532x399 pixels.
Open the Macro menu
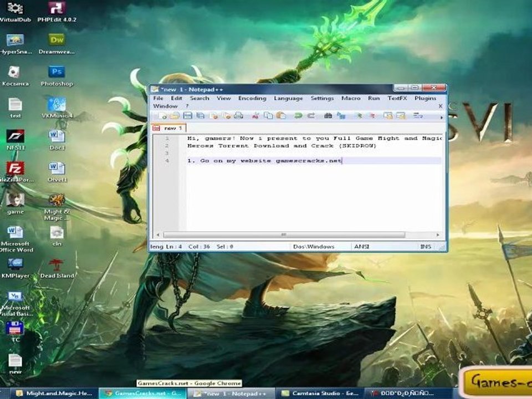[351, 98]
